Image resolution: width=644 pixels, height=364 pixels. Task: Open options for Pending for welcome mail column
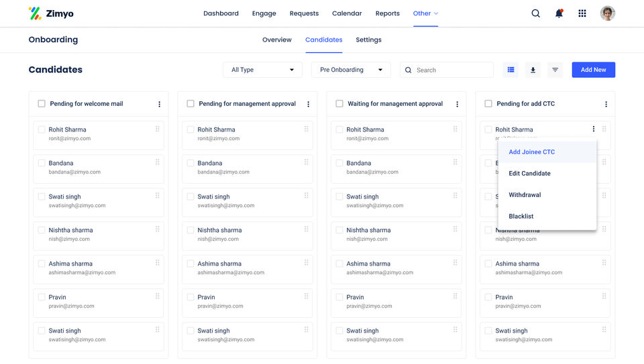click(x=159, y=104)
